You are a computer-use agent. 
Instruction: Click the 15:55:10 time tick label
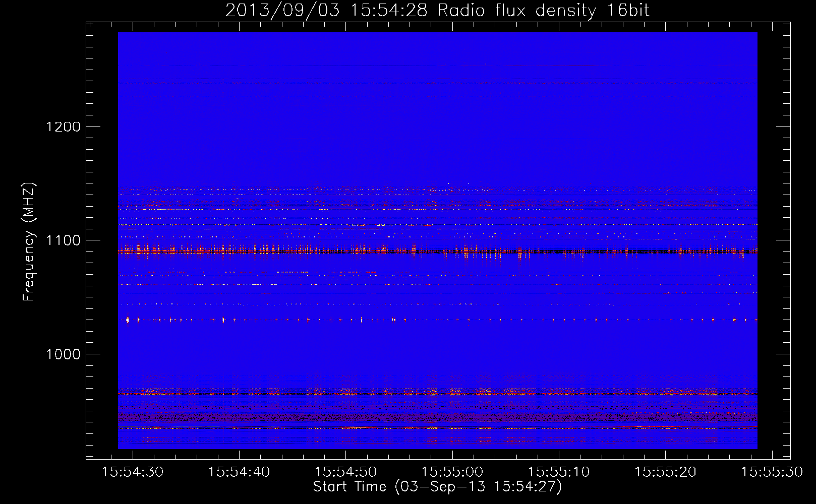(x=558, y=472)
